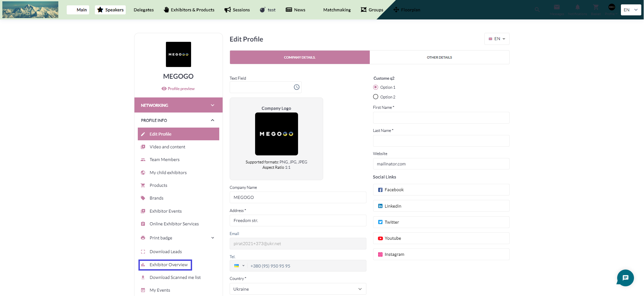Click the bomb icon next to test
Viewport: 644px width, 296px height.
point(262,10)
